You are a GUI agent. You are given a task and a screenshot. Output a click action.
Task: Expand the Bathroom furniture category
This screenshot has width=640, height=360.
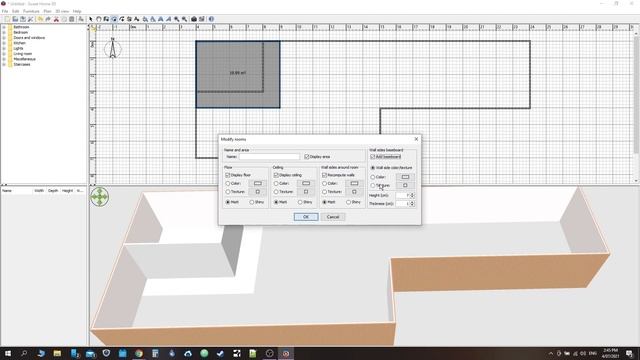coord(4,27)
